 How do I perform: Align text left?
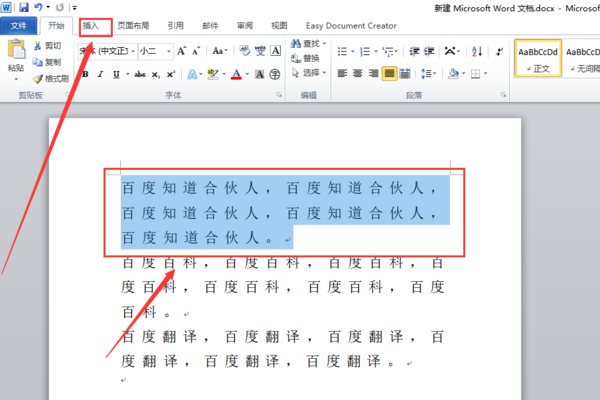342,73
